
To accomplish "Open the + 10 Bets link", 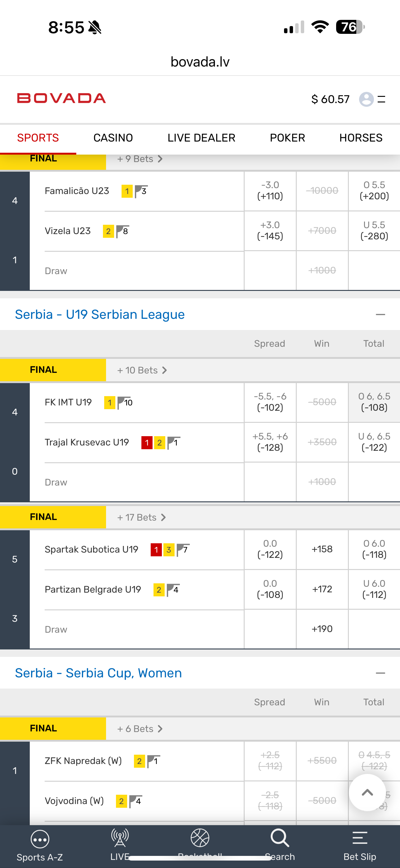I will point(142,370).
